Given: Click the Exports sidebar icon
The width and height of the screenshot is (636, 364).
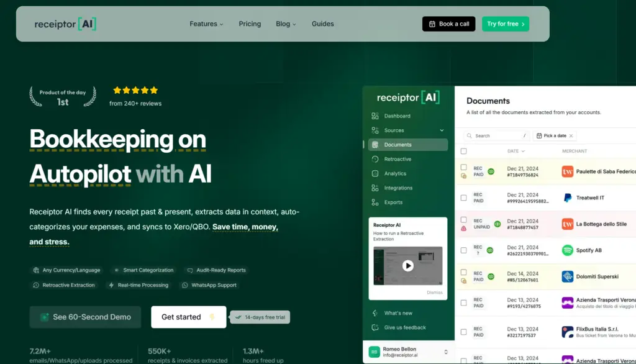Looking at the screenshot, I should pyautogui.click(x=375, y=202).
